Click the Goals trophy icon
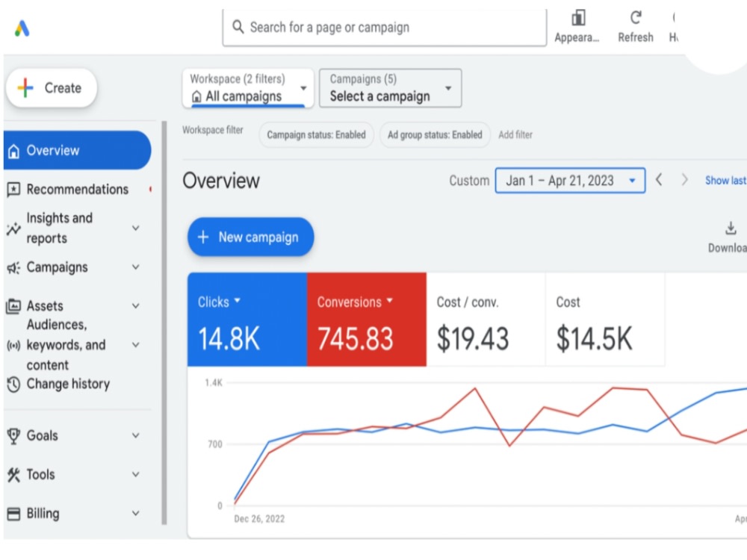This screenshot has width=747, height=560. 13,436
